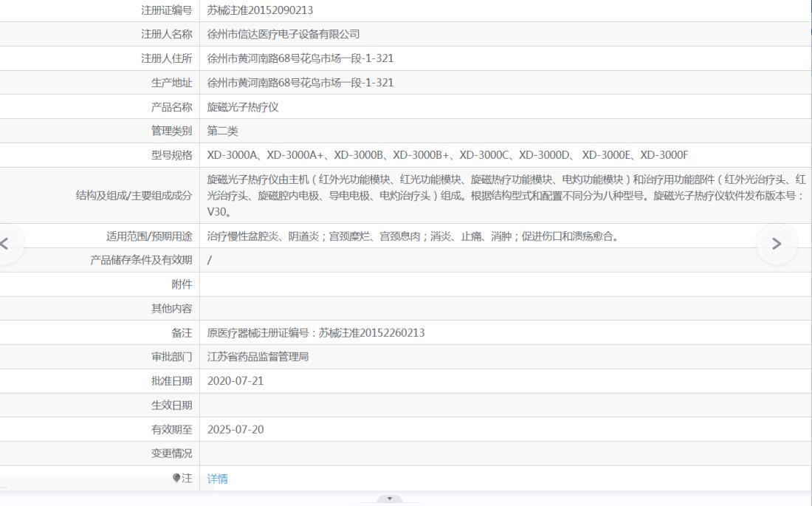Select management class 第二类
Screen dimensions: 812x506
[223, 131]
